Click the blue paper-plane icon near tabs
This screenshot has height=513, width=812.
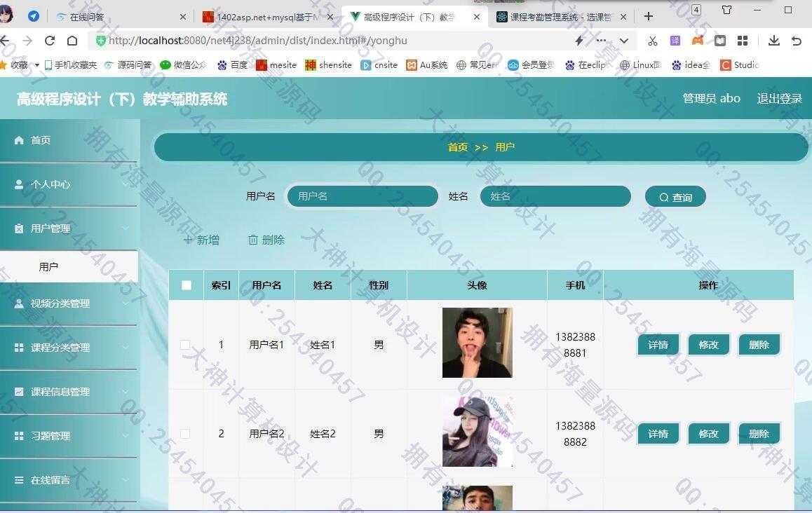[34, 17]
